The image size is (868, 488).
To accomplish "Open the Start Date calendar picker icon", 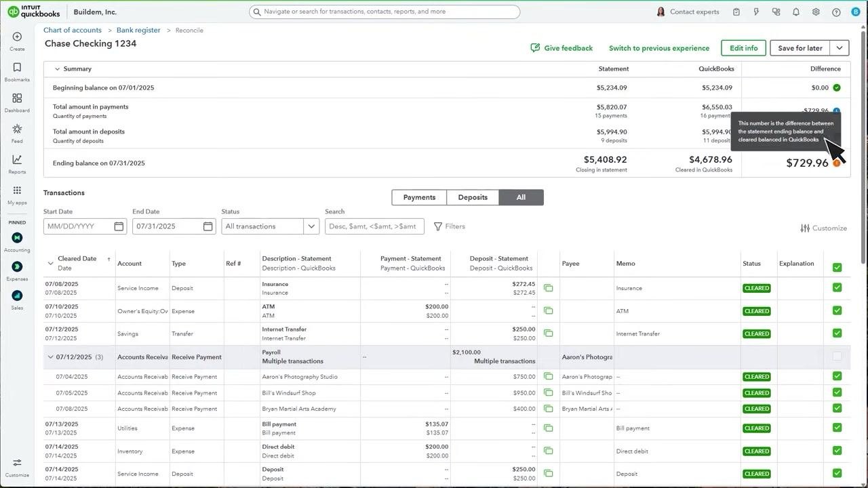I will (x=119, y=226).
